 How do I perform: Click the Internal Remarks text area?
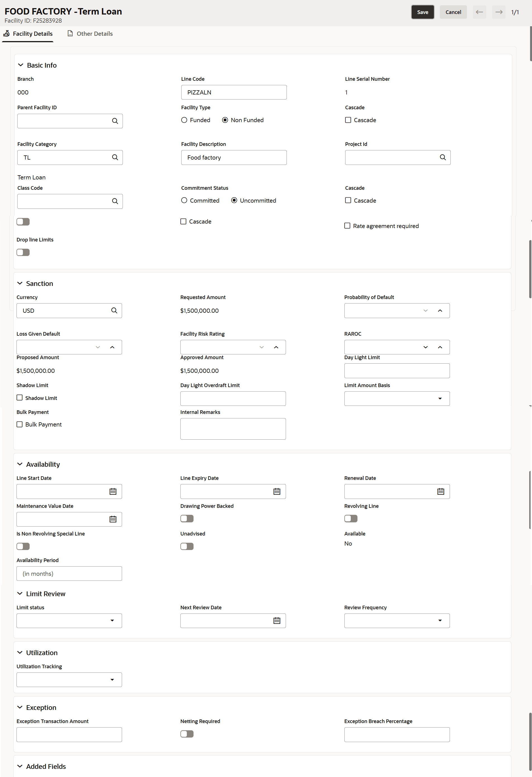233,429
